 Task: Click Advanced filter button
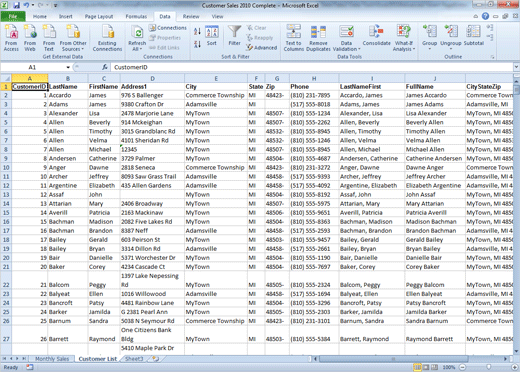point(262,48)
